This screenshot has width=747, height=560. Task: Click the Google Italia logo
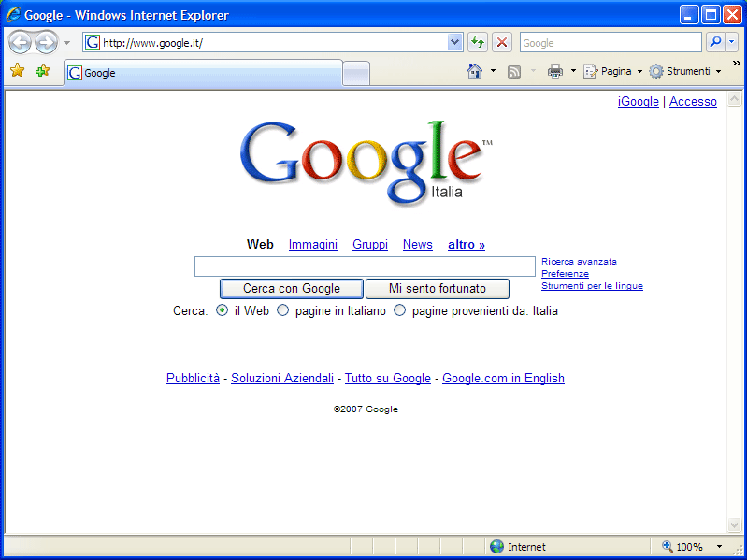pyautogui.click(x=366, y=163)
